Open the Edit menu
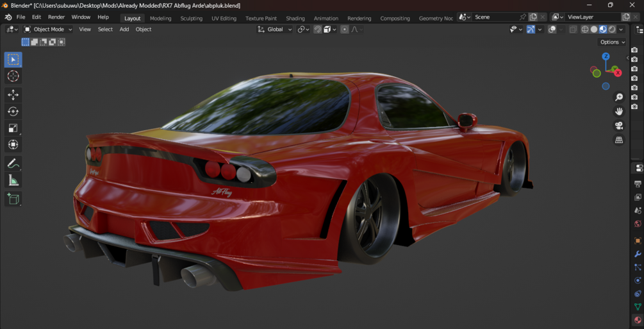The width and height of the screenshot is (644, 329). click(x=37, y=17)
